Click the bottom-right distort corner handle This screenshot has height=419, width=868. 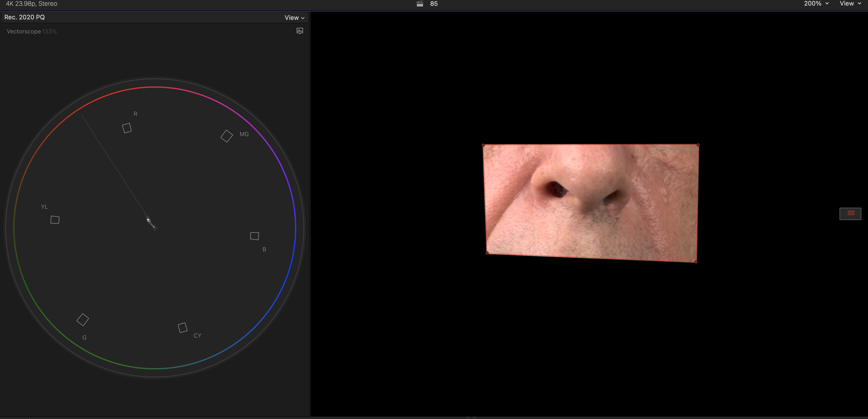coord(696,262)
